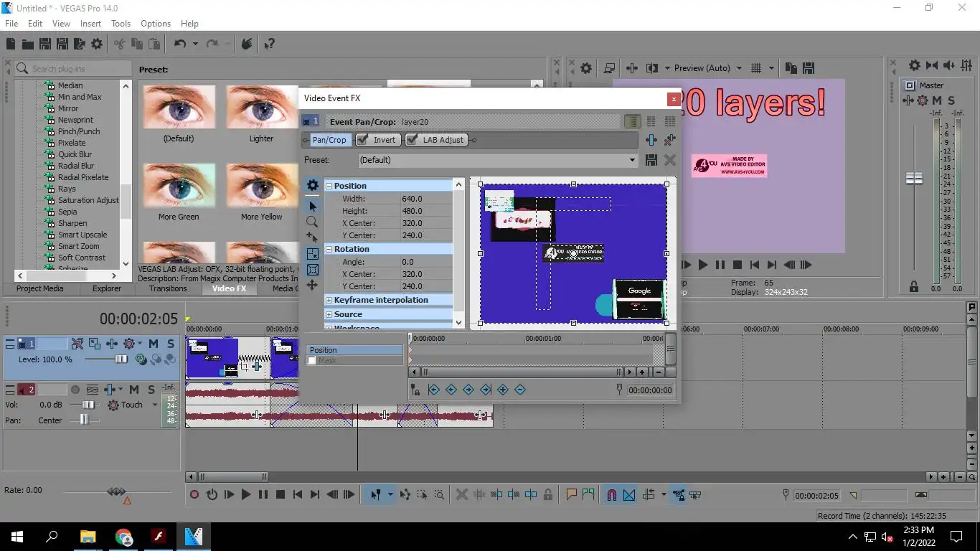Insert region flag icon in timeline toolbar

click(x=588, y=494)
